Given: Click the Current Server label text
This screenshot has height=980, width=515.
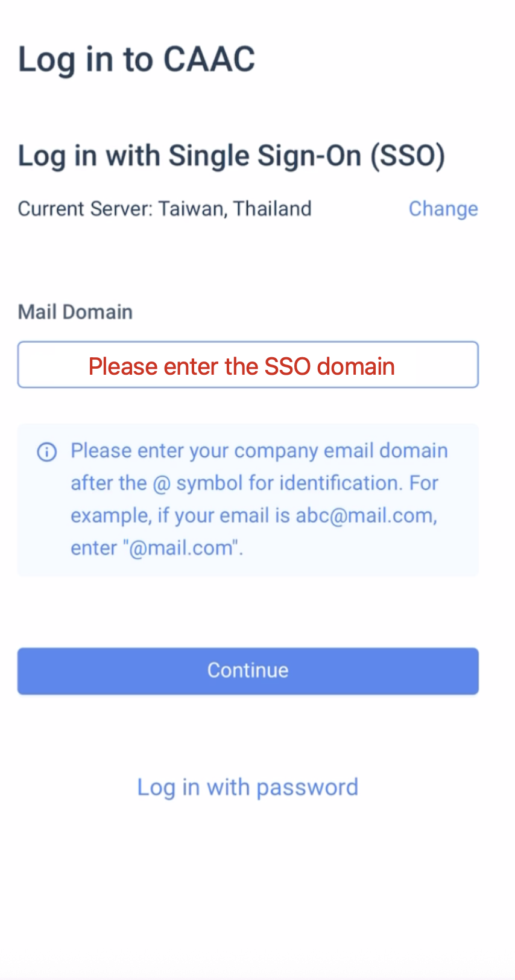Looking at the screenshot, I should click(86, 209).
